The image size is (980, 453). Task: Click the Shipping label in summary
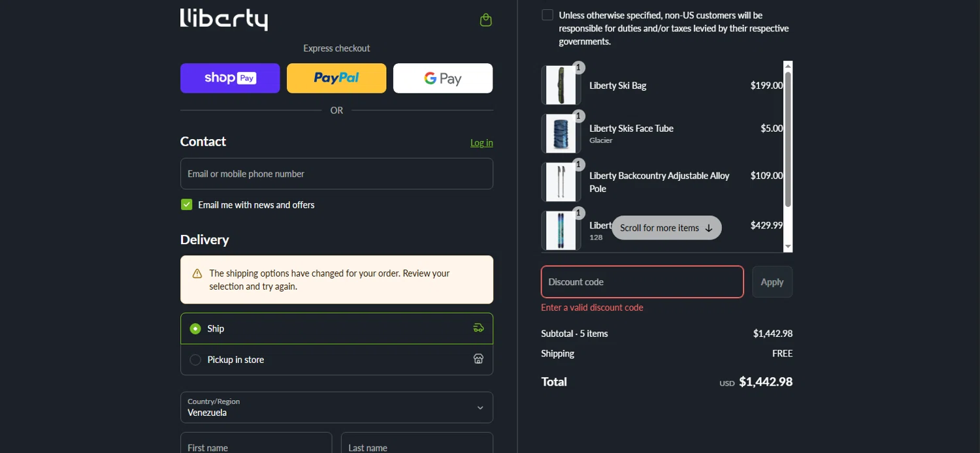pyautogui.click(x=557, y=354)
